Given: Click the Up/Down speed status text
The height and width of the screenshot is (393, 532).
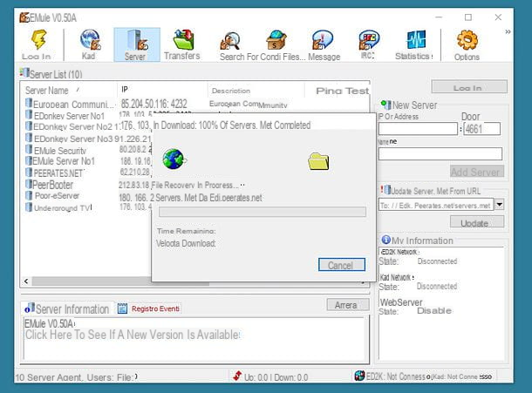Looking at the screenshot, I should (x=276, y=377).
